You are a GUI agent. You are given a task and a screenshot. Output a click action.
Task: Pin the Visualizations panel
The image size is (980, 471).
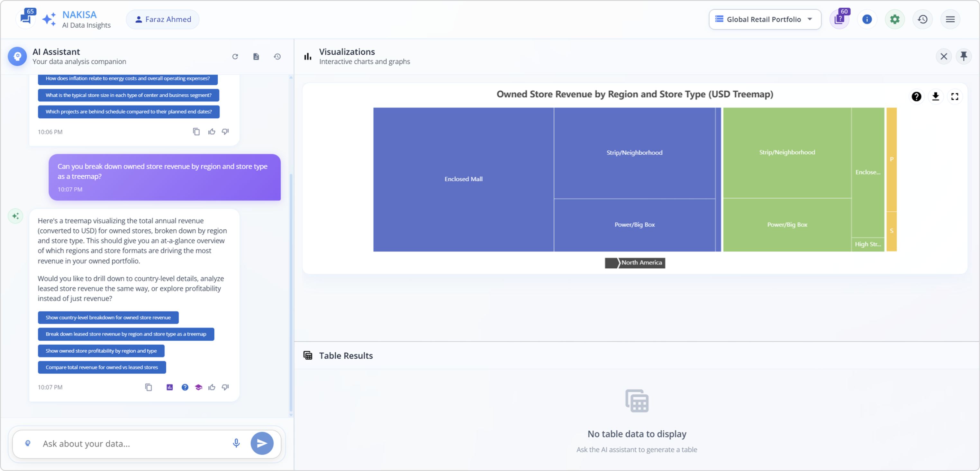[x=963, y=56]
